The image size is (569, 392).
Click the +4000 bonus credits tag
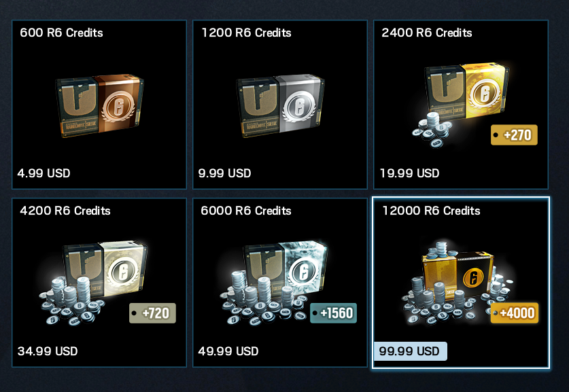pyautogui.click(x=514, y=313)
